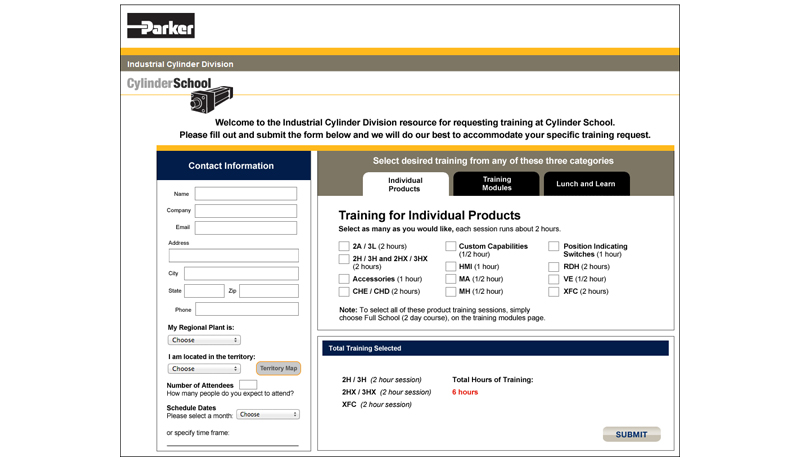Click 'Training for Individual Products' heading
This screenshot has width=800, height=457.
click(x=430, y=215)
